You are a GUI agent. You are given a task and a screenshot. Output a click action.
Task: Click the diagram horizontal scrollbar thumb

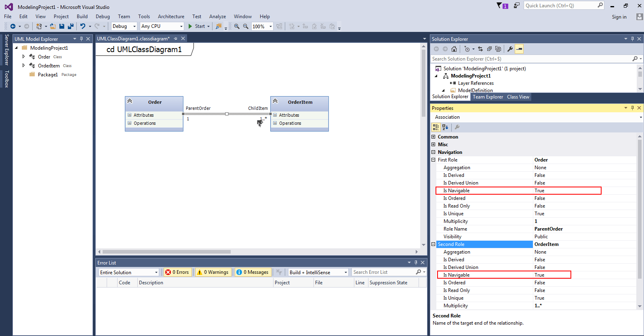(166, 252)
